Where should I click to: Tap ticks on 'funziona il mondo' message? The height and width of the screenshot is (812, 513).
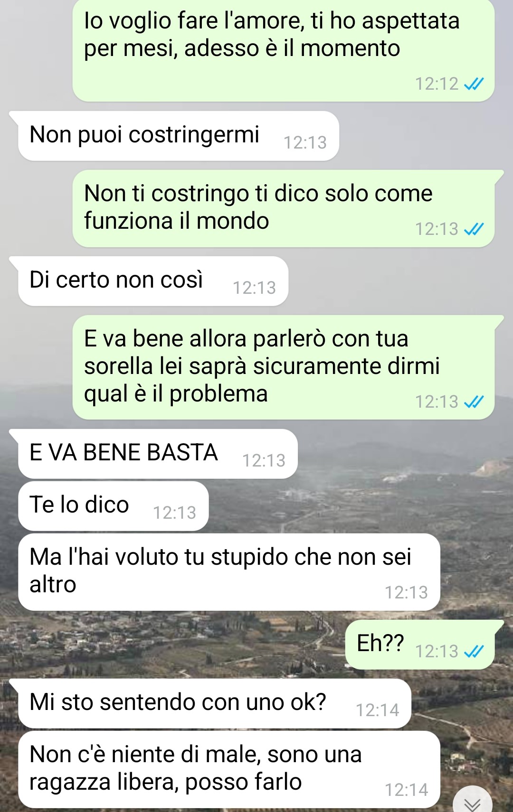[x=474, y=229]
